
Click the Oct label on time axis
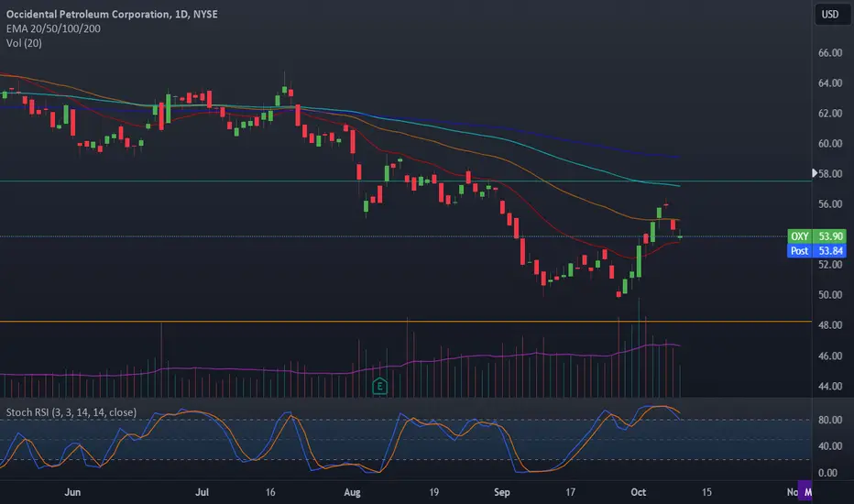point(639,492)
